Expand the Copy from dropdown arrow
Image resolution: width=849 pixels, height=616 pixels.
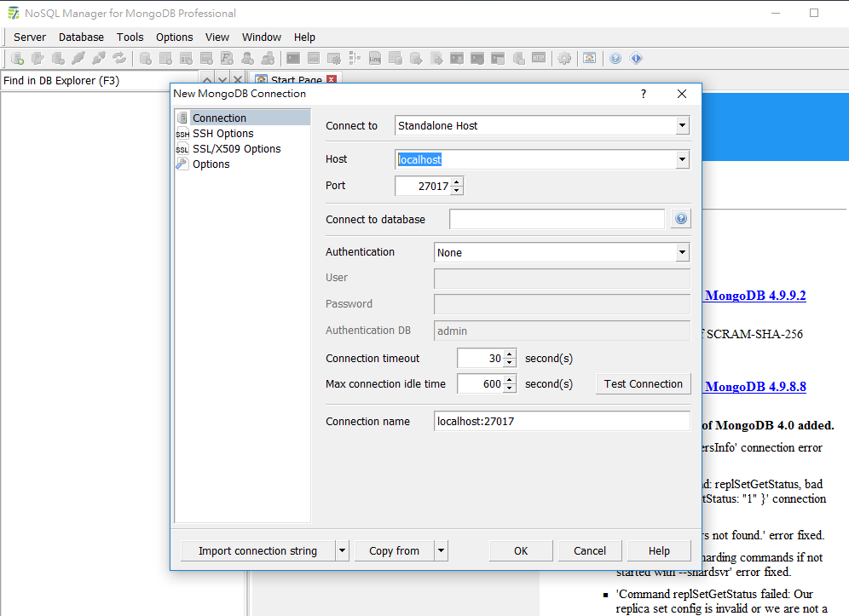coord(442,550)
